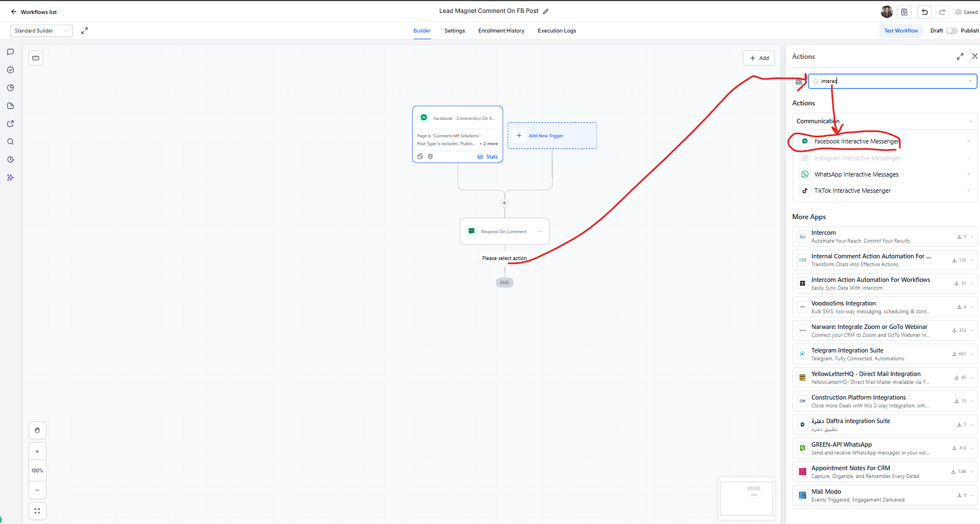Collapse the Communication category

[970, 122]
